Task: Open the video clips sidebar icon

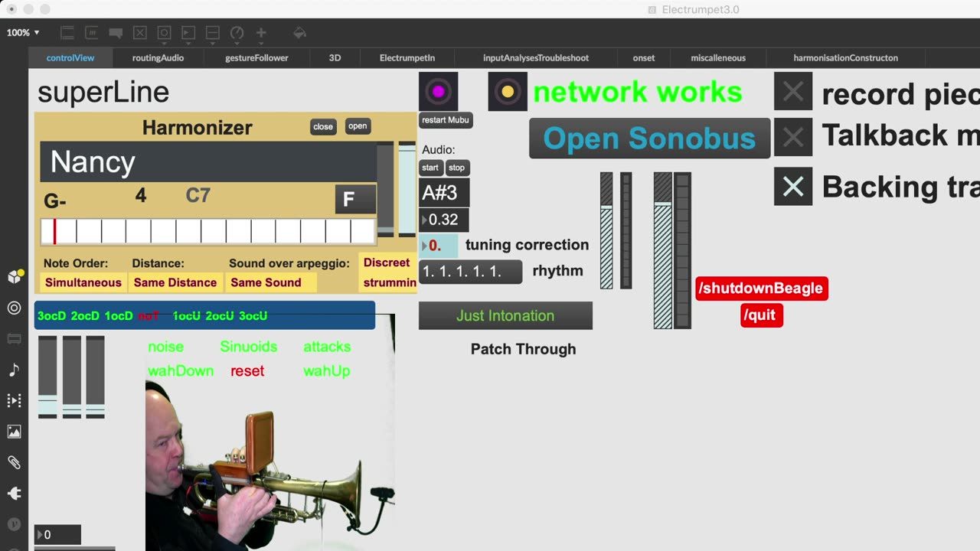Action: click(x=14, y=400)
